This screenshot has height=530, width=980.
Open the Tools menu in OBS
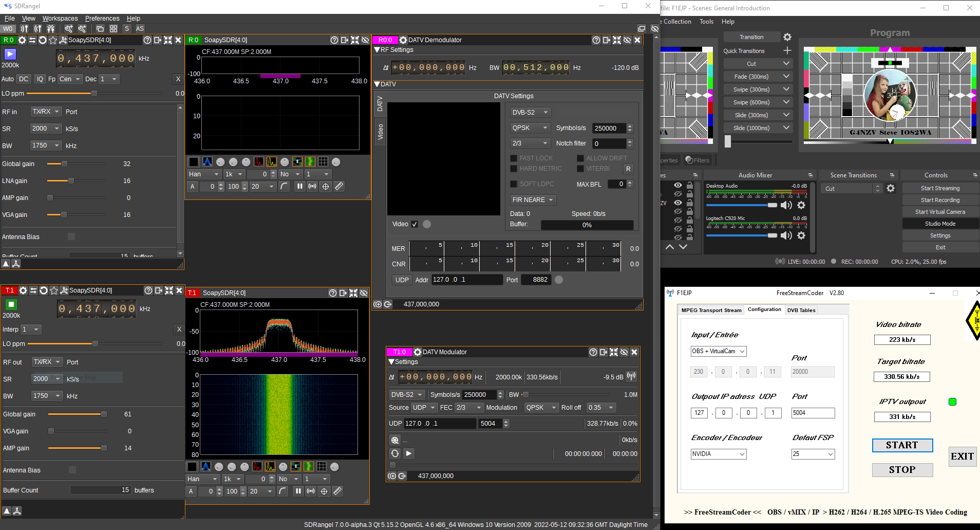coord(706,22)
